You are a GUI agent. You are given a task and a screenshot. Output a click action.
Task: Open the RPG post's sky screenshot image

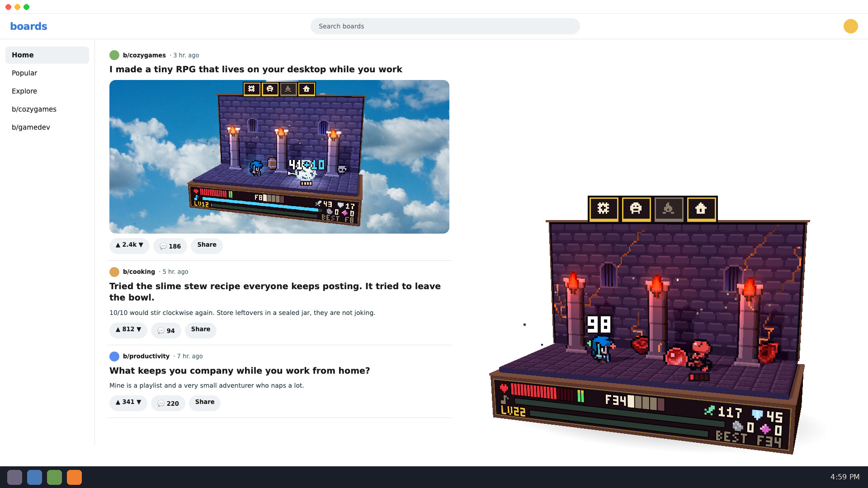tap(279, 157)
